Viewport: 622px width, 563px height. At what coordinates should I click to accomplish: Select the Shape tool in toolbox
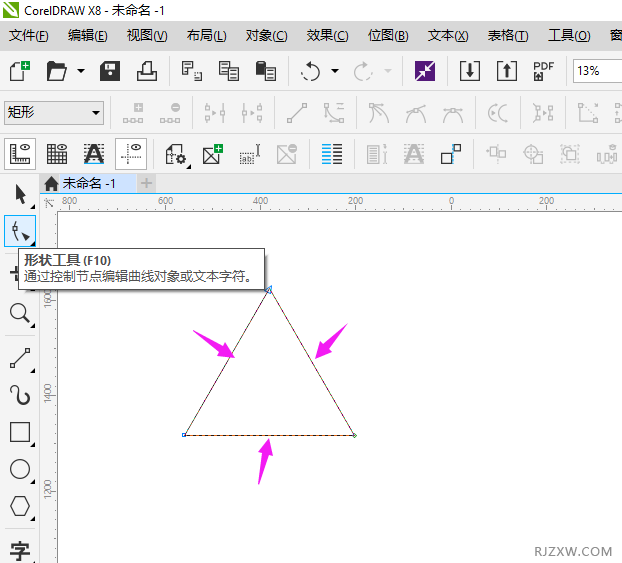[x=19, y=232]
